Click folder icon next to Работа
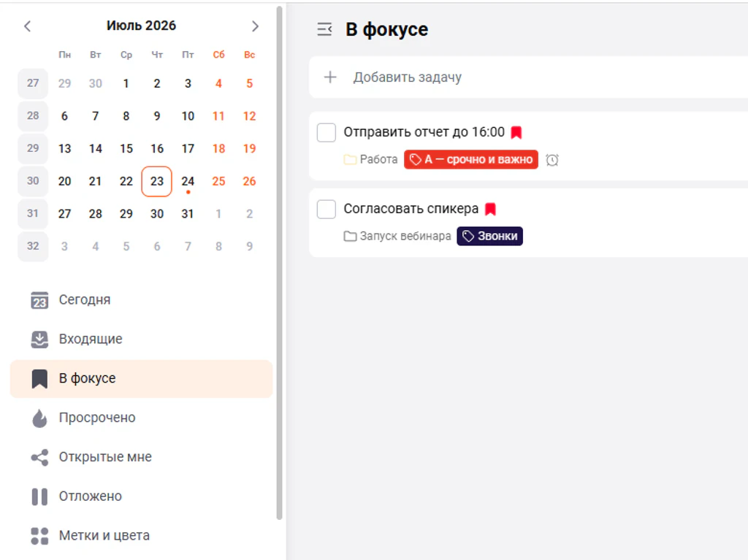 (350, 160)
